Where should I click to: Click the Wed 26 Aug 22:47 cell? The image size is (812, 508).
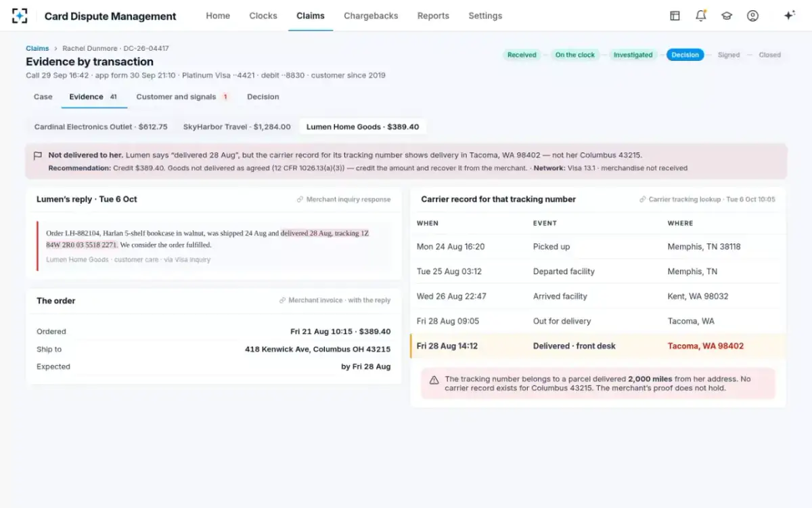(451, 297)
